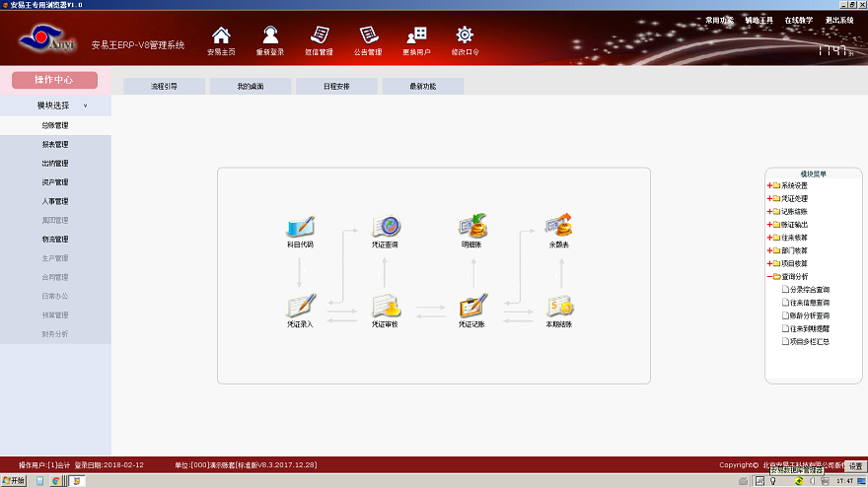Click the 操作中心 button
Image resolution: width=868 pixels, height=488 pixels.
[x=54, y=80]
